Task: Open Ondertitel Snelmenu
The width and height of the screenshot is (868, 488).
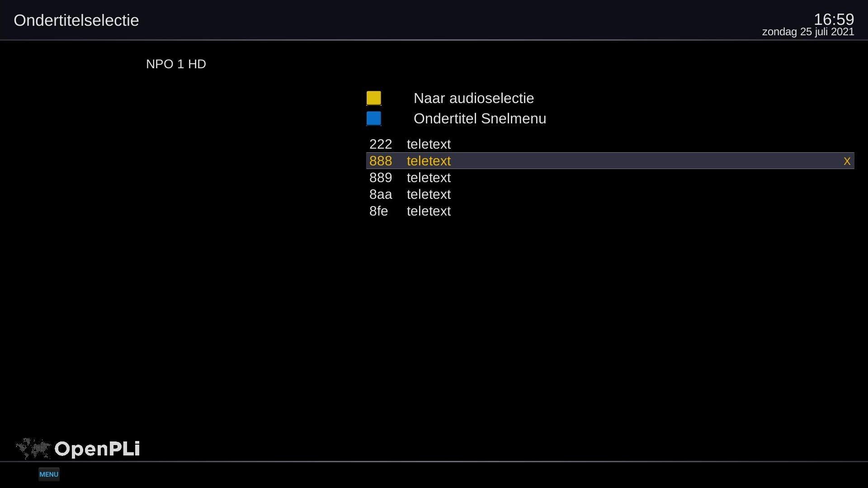Action: (x=479, y=118)
